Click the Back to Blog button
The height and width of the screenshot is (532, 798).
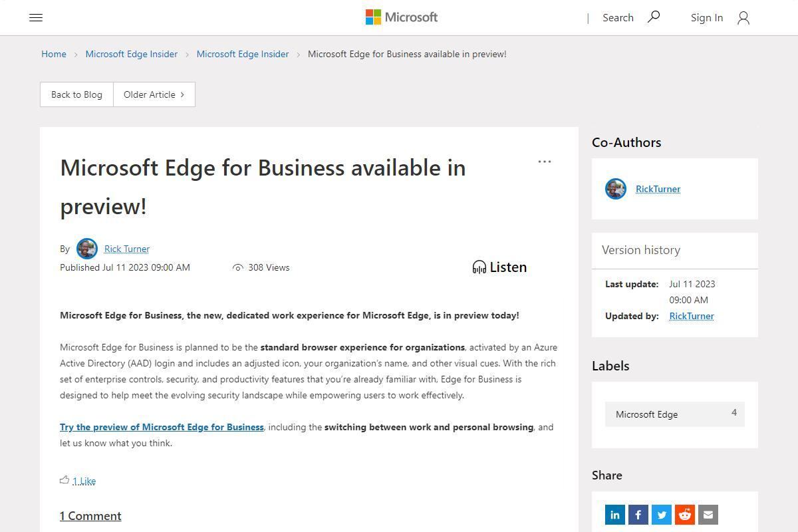(77, 94)
